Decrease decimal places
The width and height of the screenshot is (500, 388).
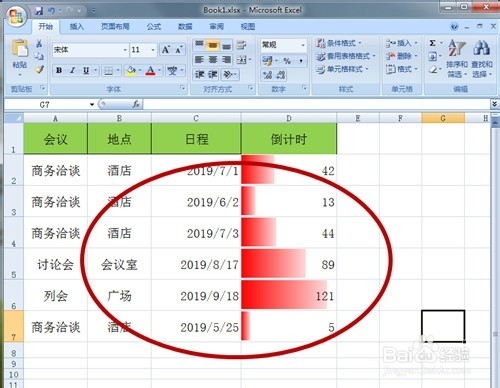click(x=281, y=75)
